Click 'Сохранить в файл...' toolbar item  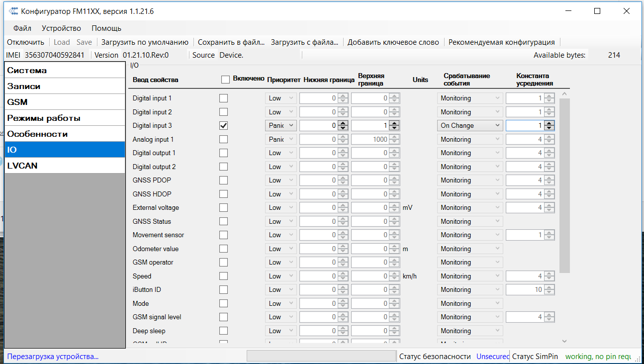pyautogui.click(x=231, y=42)
